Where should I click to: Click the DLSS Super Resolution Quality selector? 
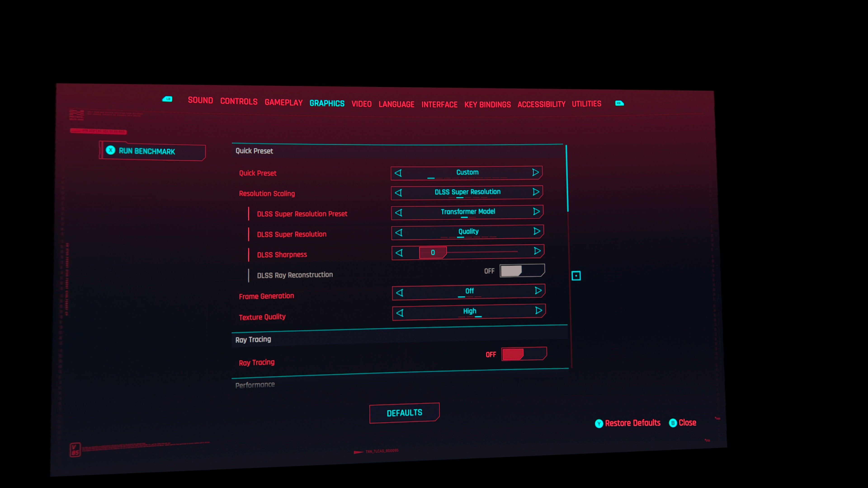pyautogui.click(x=467, y=232)
